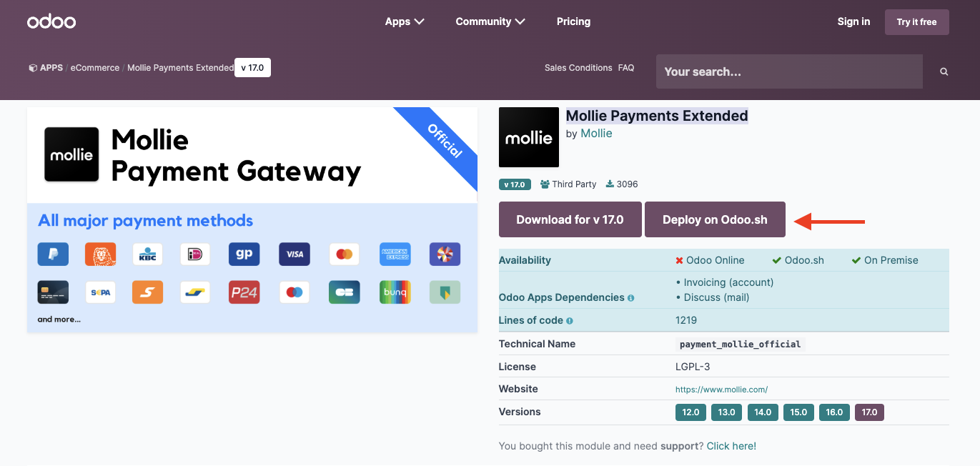Click the giropay 'gp' icon
Screen dimensions: 980x466
point(244,254)
